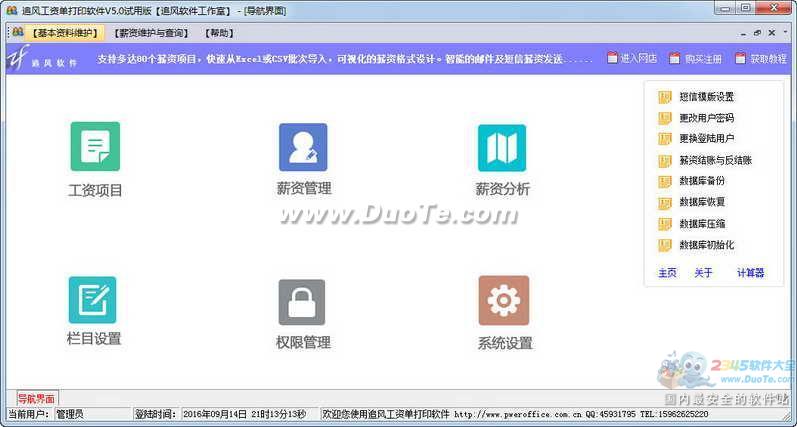Open 短信模板设置 from side panel
Screen dimensions: 797x427
(707, 97)
